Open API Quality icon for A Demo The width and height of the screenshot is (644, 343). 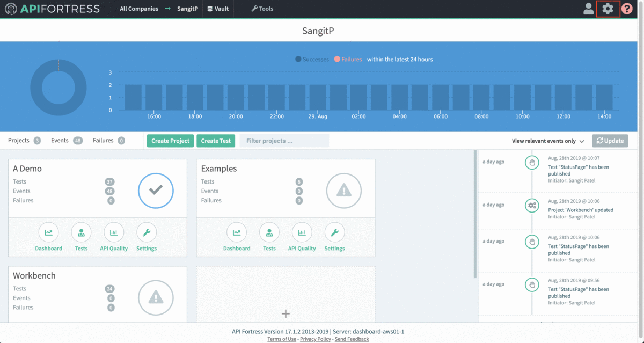[114, 232]
